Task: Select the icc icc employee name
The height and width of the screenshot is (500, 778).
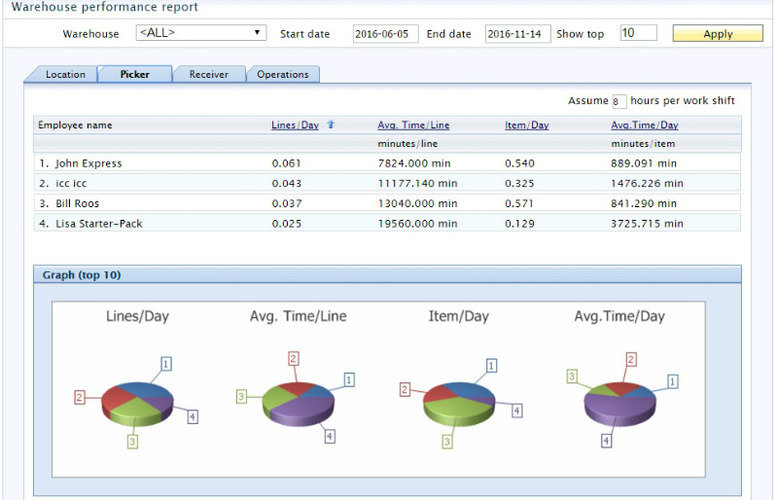Action: coord(71,183)
